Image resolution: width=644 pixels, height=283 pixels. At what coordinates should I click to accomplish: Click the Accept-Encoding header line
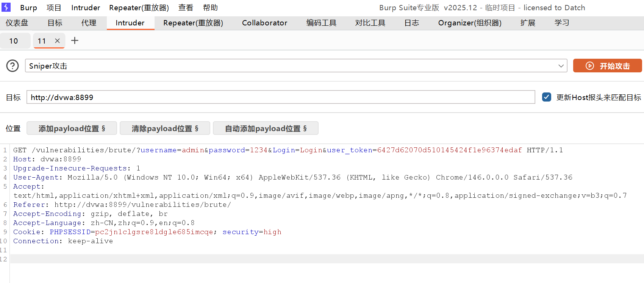pos(90,214)
